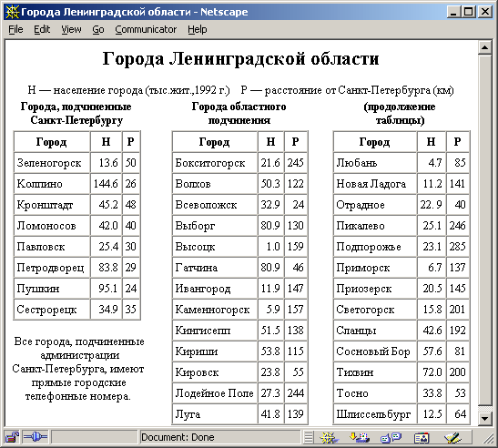Open the View menu
Image resolution: width=498 pixels, height=448 pixels.
tap(71, 29)
